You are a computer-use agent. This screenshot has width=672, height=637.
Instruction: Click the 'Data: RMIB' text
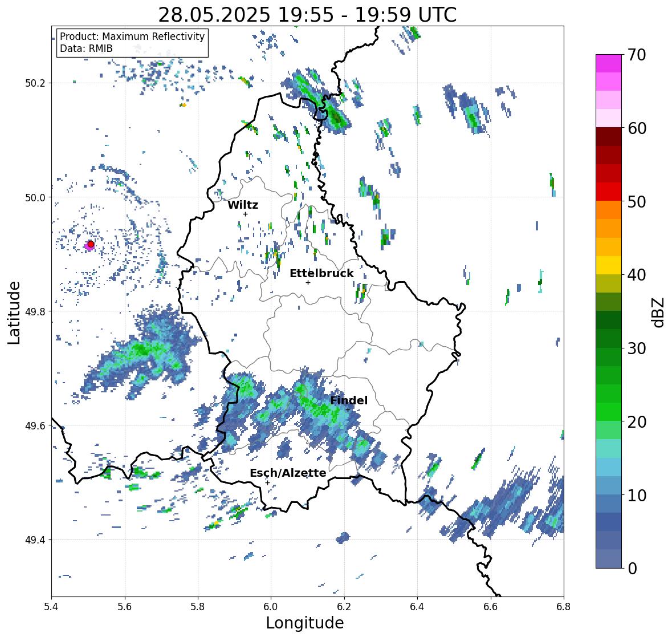pos(86,48)
